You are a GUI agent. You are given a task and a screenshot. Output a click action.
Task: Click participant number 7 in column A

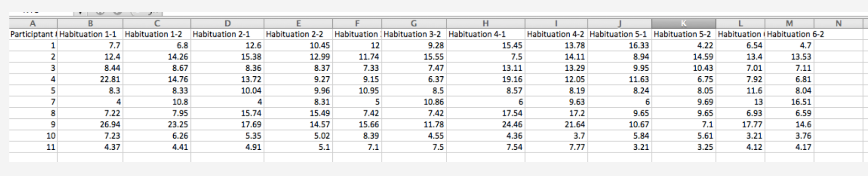tap(33, 102)
